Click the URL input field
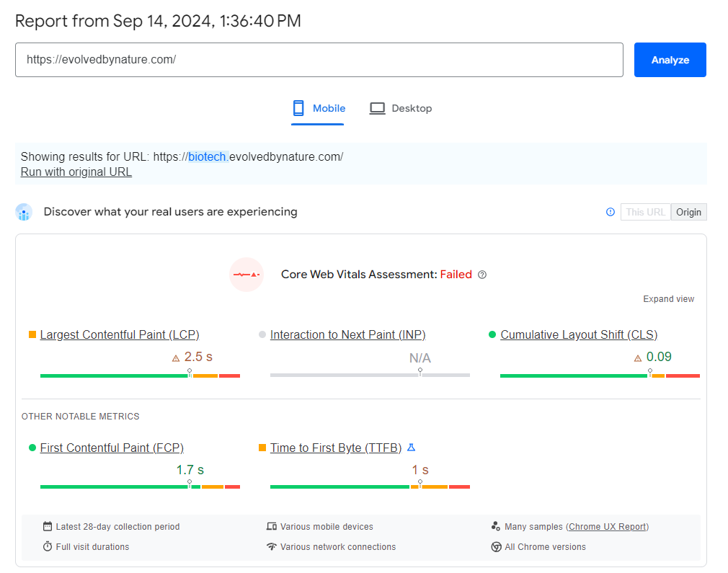The image size is (728, 573). point(319,60)
